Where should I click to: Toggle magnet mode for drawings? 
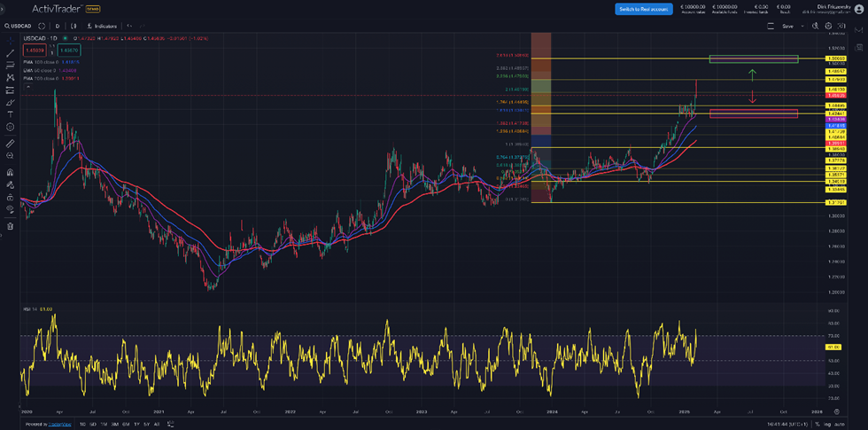click(10, 172)
